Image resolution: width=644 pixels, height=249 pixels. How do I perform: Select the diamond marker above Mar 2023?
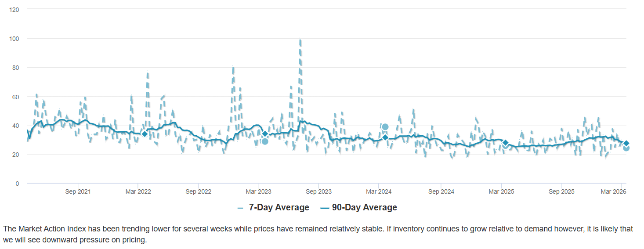coord(265,134)
